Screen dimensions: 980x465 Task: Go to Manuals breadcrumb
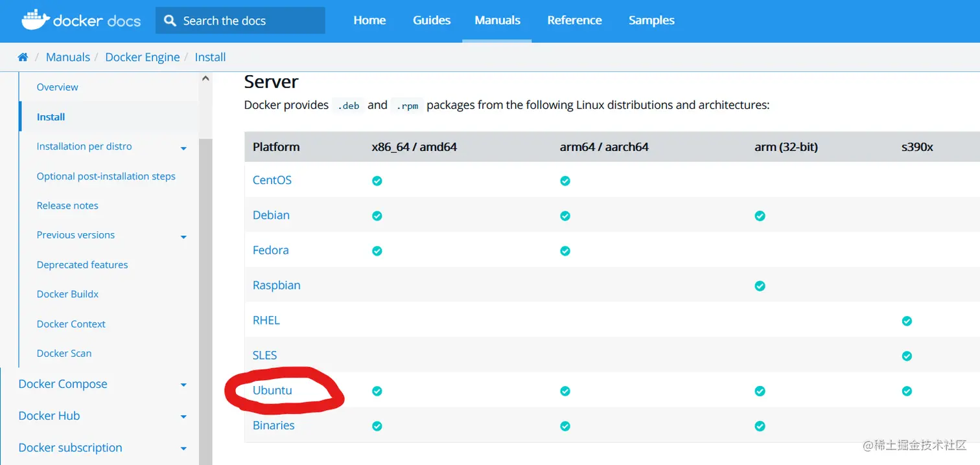pos(67,57)
